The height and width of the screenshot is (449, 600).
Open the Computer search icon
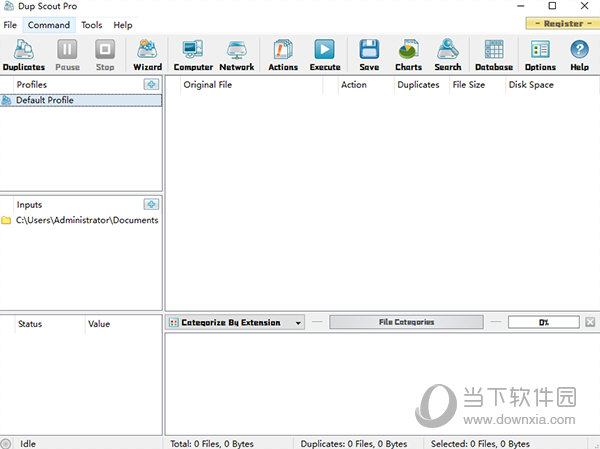[193, 55]
